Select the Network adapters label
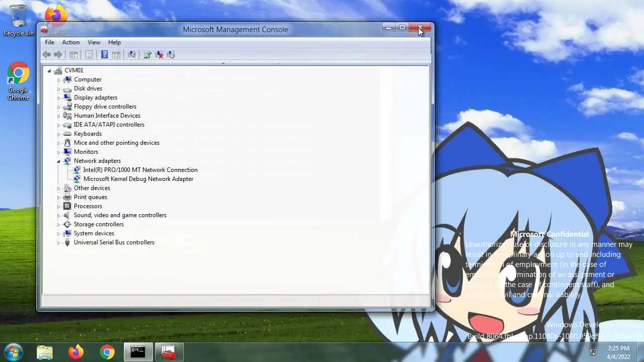This screenshot has height=362, width=644. pyautogui.click(x=97, y=161)
